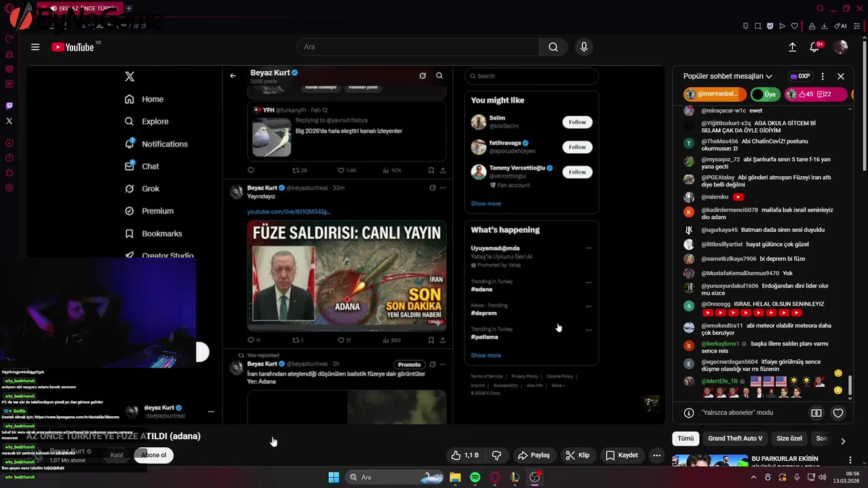The width and height of the screenshot is (868, 488).
Task: Like the video showing 1,1 B
Action: tap(465, 455)
